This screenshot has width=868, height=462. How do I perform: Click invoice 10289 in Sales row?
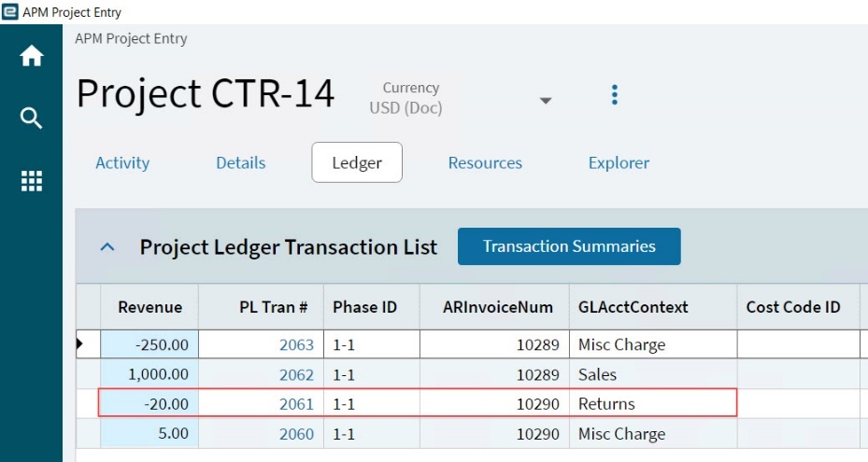(x=494, y=374)
